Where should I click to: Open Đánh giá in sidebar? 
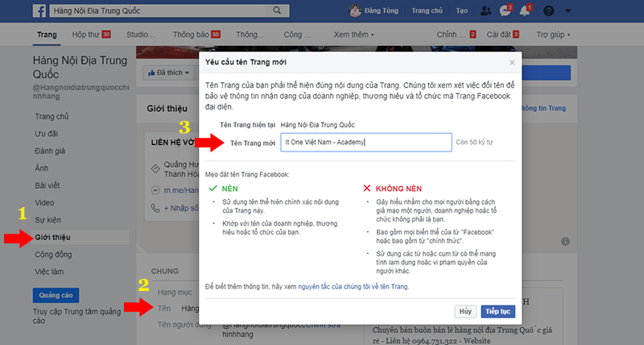pos(50,151)
